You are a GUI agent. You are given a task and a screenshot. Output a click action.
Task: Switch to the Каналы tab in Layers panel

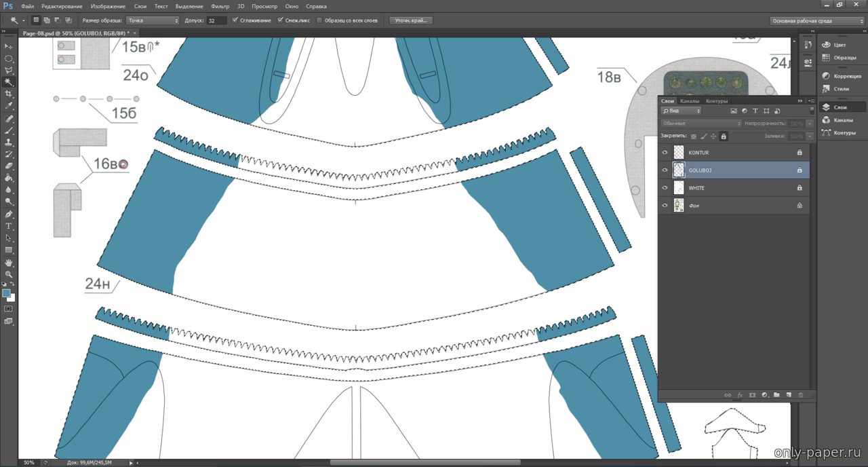(690, 101)
